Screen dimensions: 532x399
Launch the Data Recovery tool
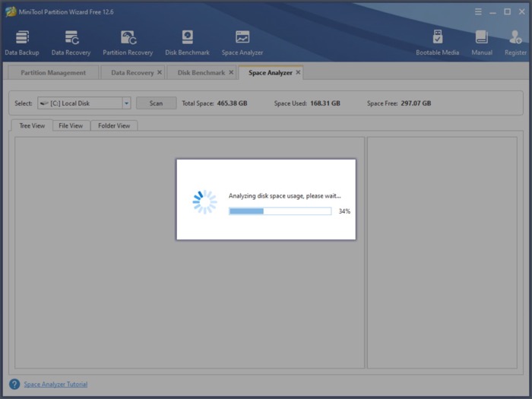point(71,43)
